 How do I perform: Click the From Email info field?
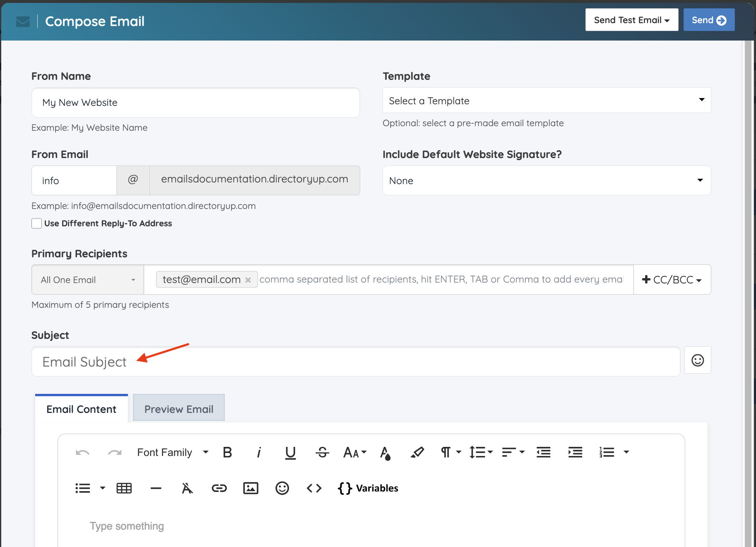click(x=74, y=180)
